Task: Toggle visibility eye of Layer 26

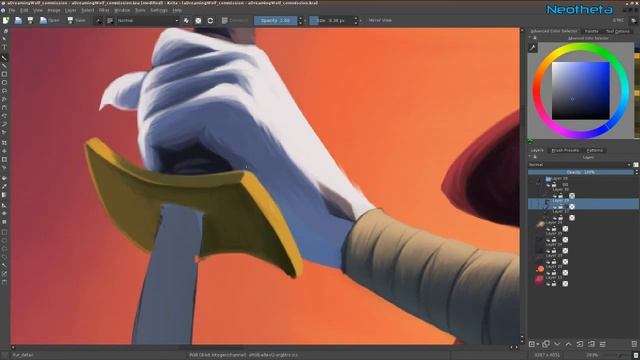Action: (x=549, y=229)
